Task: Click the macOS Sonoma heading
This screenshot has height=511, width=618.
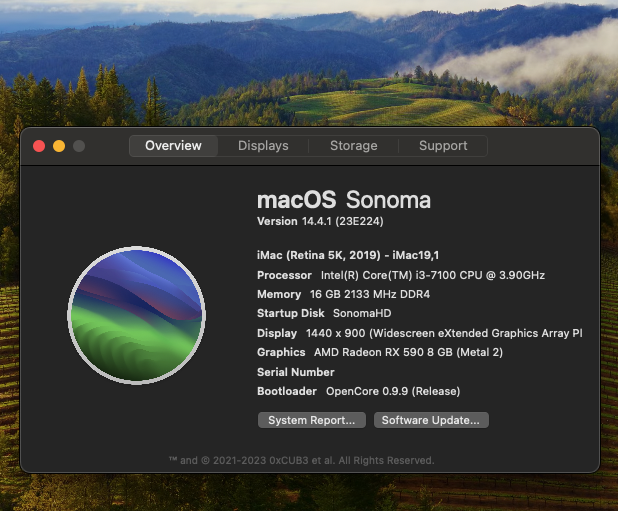Action: 344,199
